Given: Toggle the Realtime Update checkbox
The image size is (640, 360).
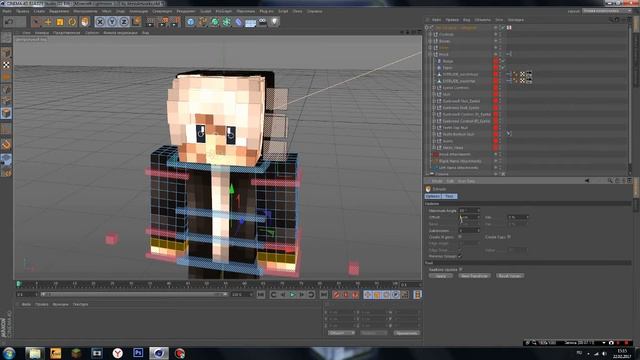Looking at the screenshot, I should (461, 269).
